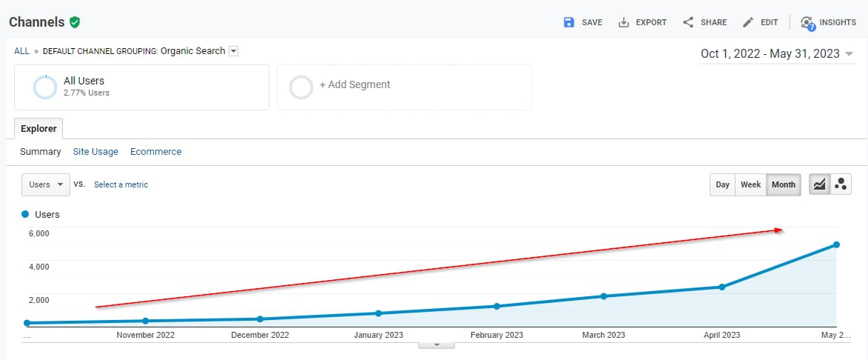The image size is (868, 360).
Task: Expand the date range picker
Action: point(849,54)
